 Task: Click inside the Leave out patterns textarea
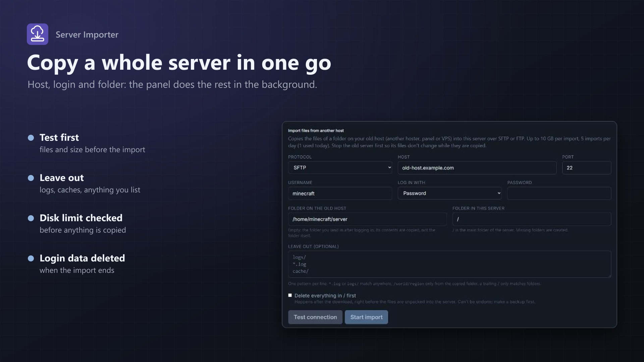pos(449,264)
